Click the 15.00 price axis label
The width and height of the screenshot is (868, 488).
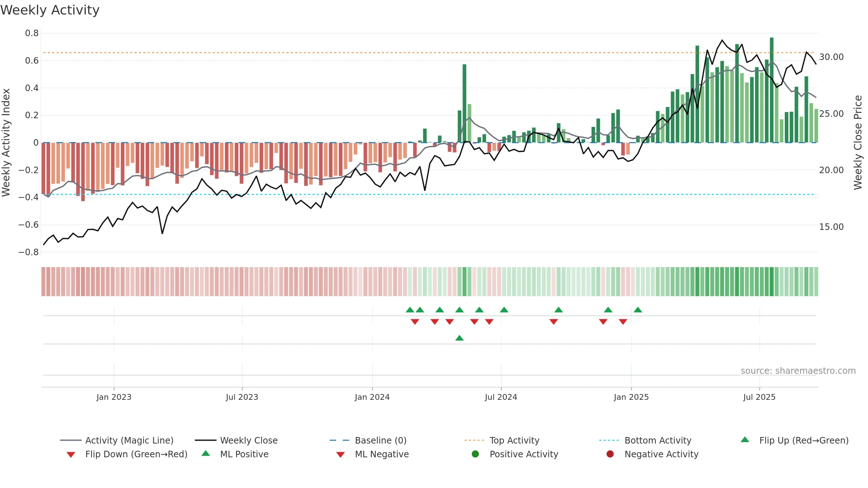tap(831, 227)
